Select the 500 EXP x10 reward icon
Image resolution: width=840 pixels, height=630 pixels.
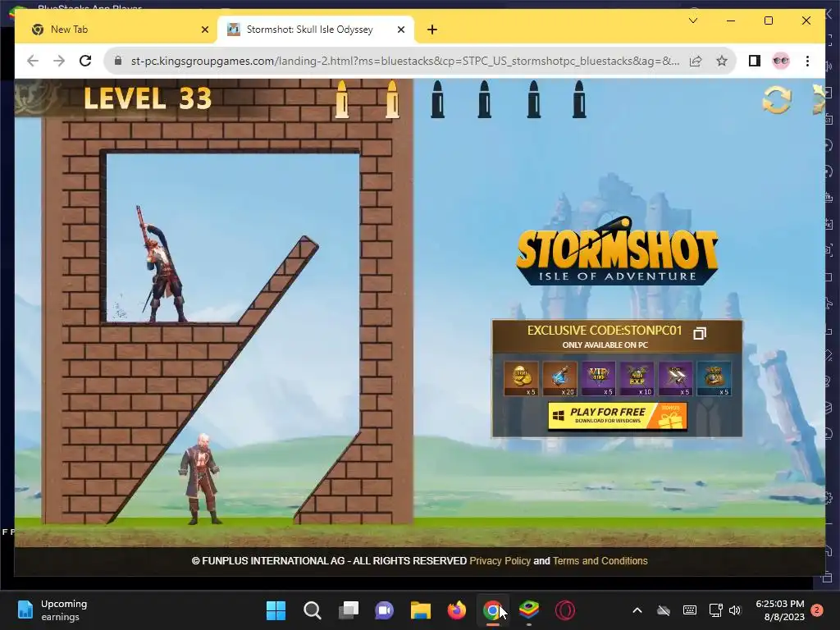click(637, 378)
